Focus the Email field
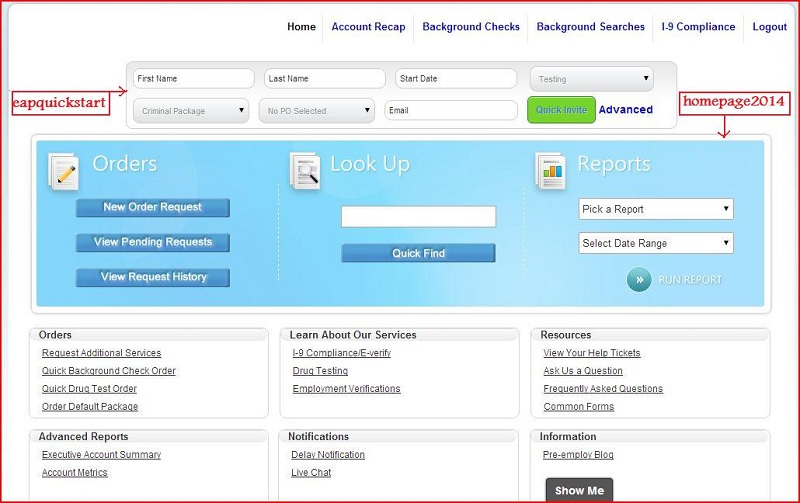Viewport: 800px width, 503px height. pyautogui.click(x=451, y=110)
